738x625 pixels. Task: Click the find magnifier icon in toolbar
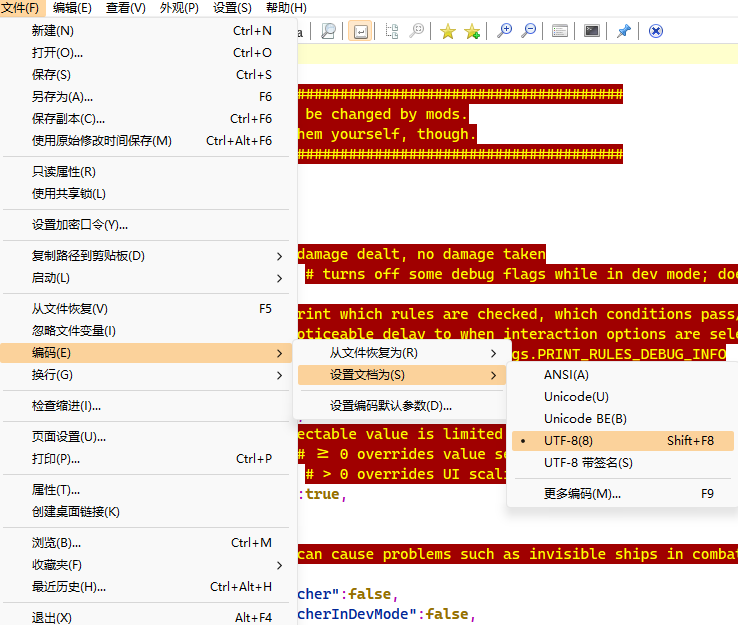coord(328,32)
